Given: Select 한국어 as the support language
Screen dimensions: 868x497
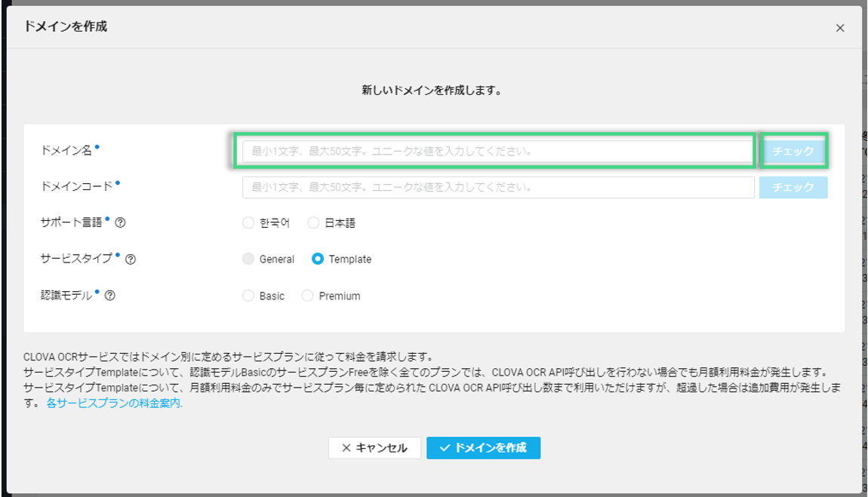Looking at the screenshot, I should [x=248, y=222].
